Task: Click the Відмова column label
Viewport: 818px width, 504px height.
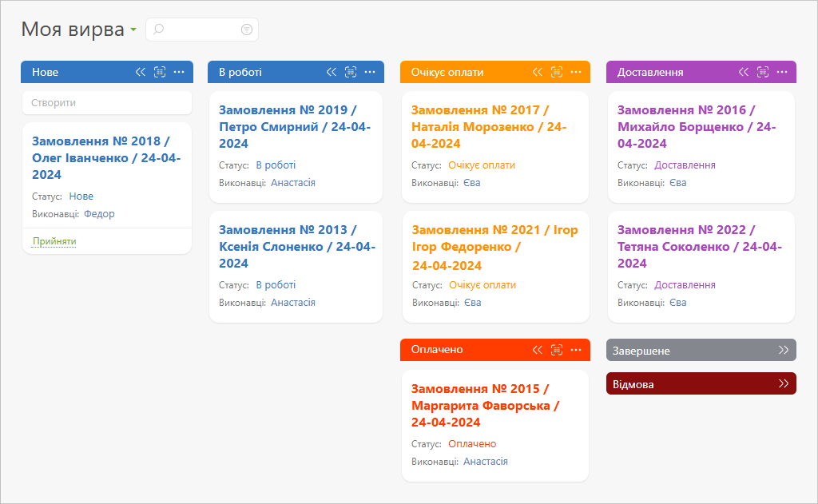Action: 633,384
